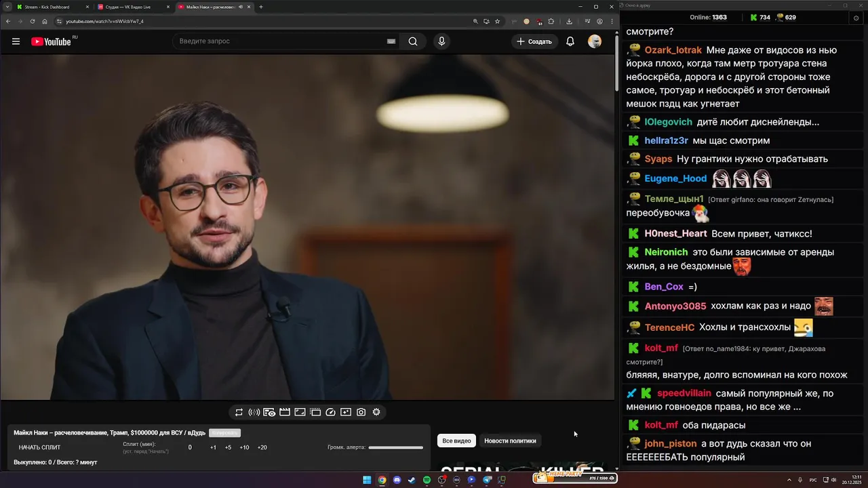The image size is (868, 488).
Task: Start voice search with the microphone
Action: point(441,41)
